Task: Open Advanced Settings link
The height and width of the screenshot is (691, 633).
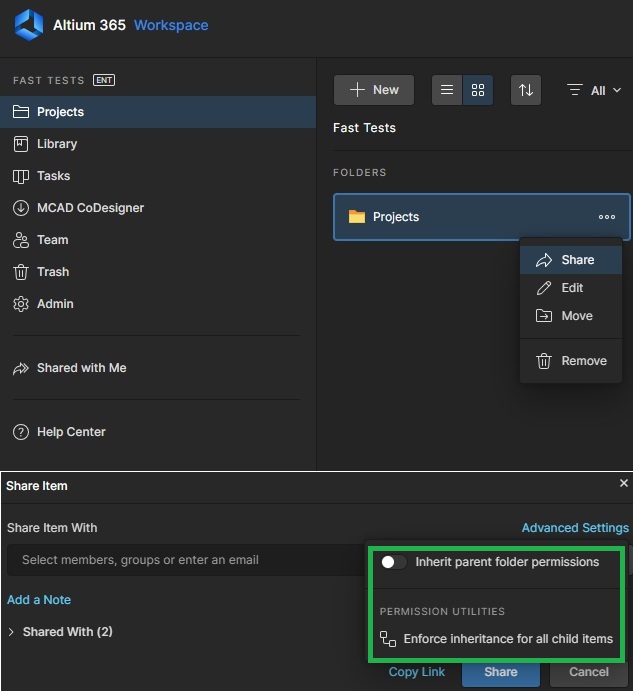Action: pos(575,528)
